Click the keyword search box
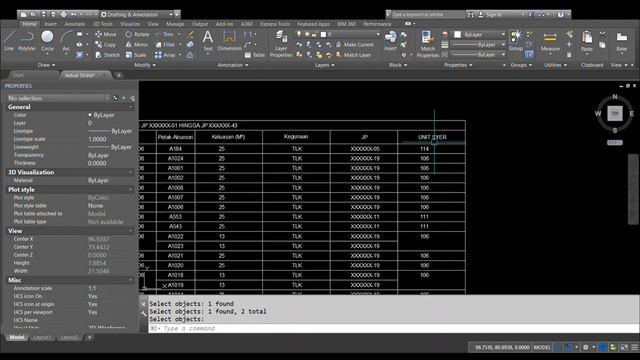This screenshot has width=640, height=360. click(427, 14)
